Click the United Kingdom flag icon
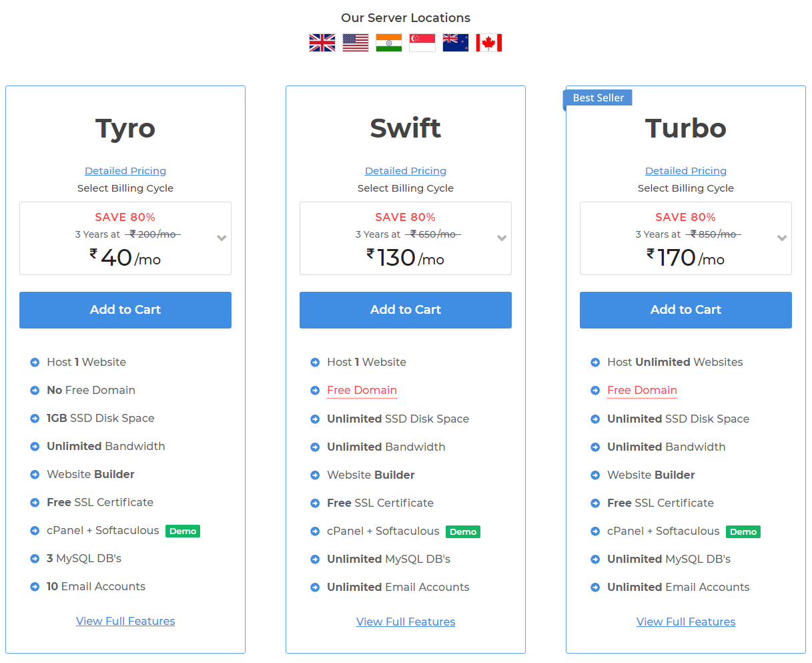 (x=322, y=43)
